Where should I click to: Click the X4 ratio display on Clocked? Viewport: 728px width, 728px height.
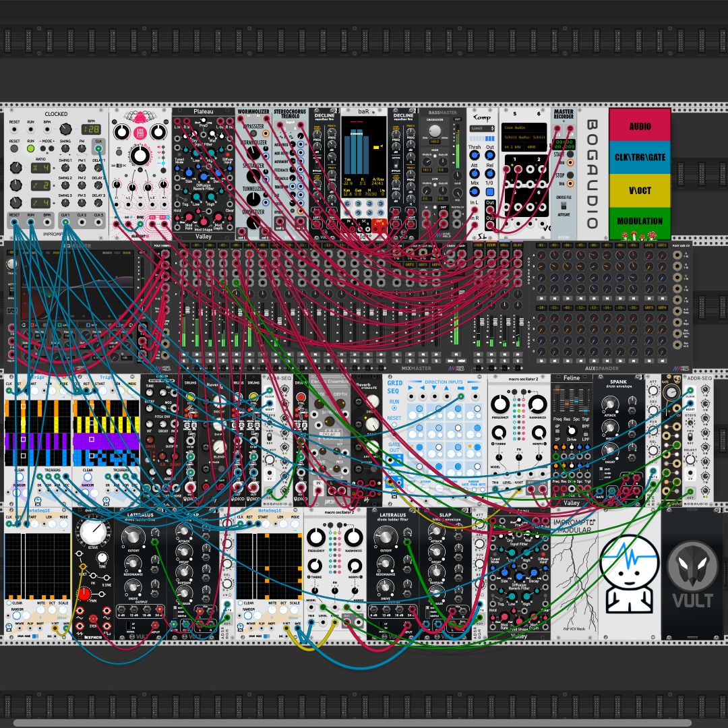click(x=41, y=167)
